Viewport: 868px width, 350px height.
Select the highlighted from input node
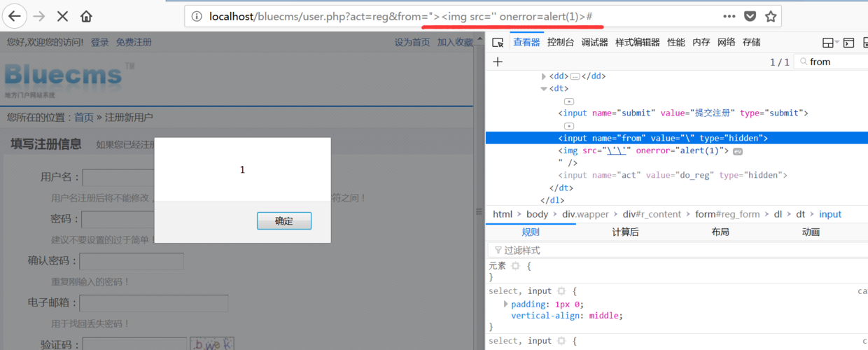[663, 138]
